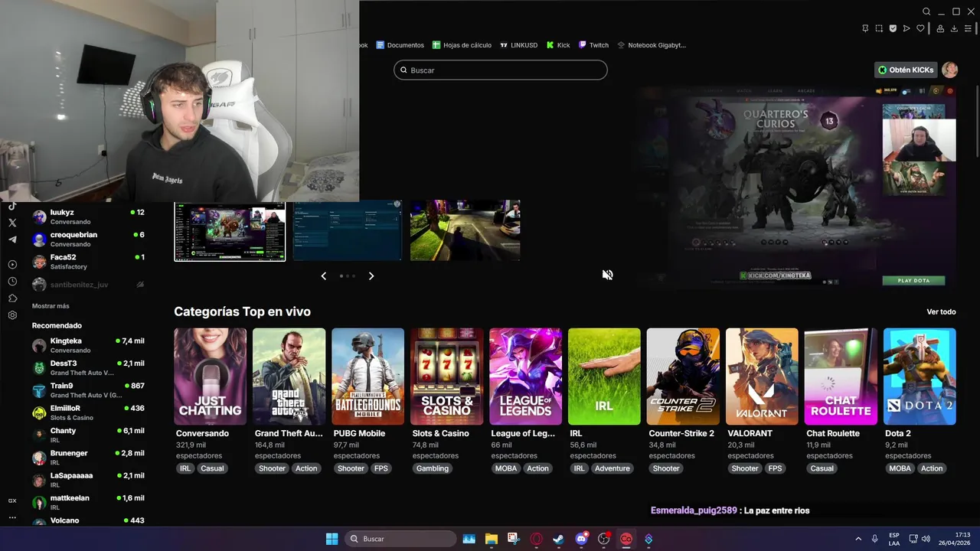Open Faca52 followed channel
Screen dimensions: 980x551
coord(88,262)
